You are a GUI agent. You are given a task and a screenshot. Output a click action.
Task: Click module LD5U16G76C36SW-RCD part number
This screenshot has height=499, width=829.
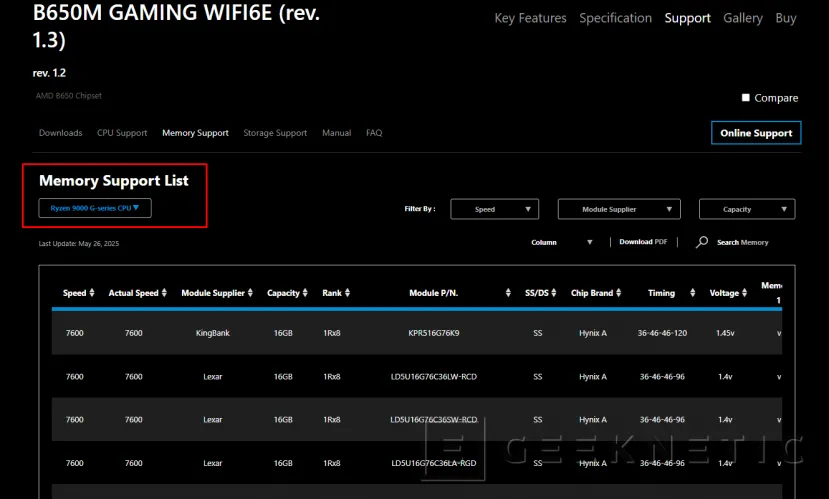click(434, 420)
